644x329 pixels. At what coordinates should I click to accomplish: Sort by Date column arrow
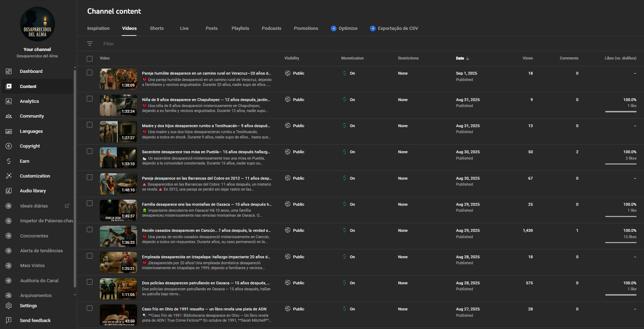click(x=467, y=59)
